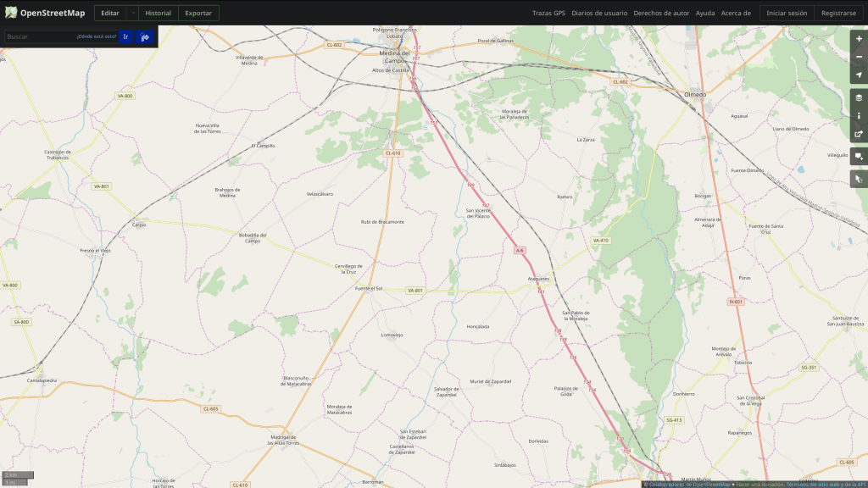Open Trazas GPS in the top menu
This screenshot has width=868, height=488.
click(548, 13)
